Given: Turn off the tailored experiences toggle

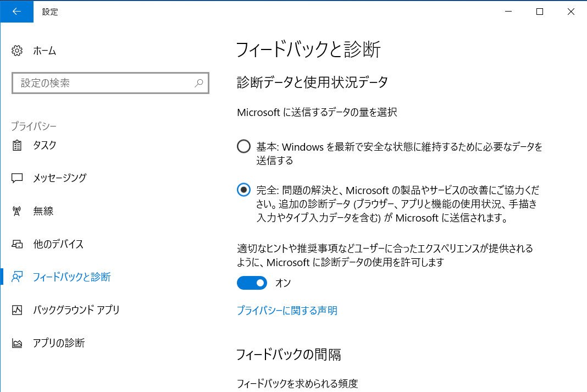Looking at the screenshot, I should [252, 283].
